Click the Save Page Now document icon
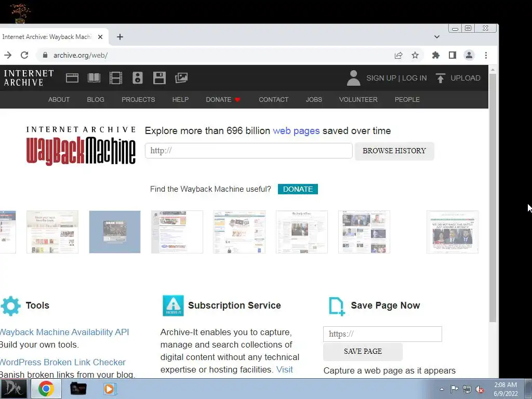This screenshot has width=532, height=399. [x=337, y=306]
